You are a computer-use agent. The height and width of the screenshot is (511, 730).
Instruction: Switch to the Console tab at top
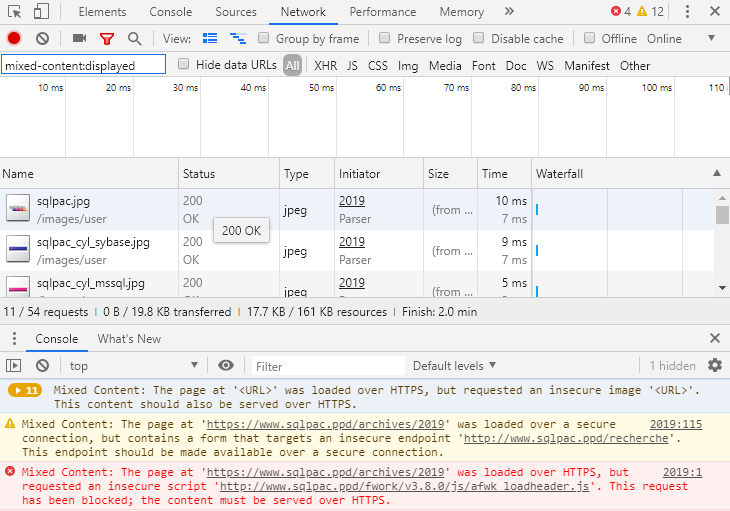170,12
